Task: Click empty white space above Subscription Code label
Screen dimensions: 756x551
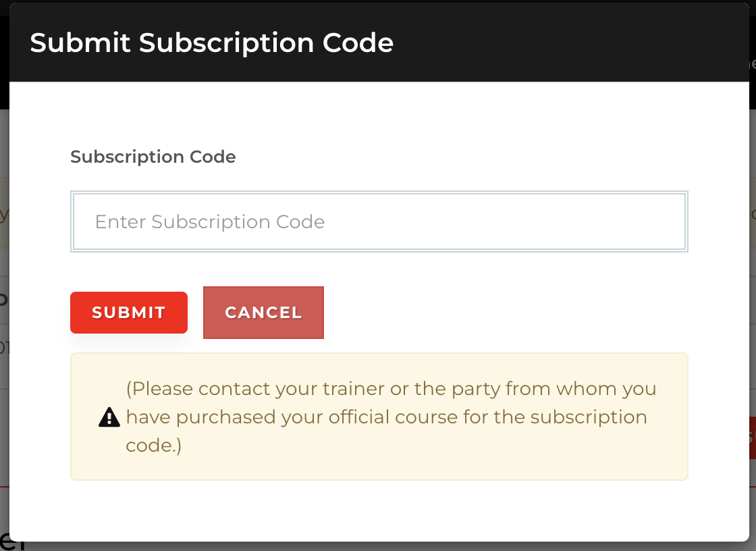Action: click(x=379, y=115)
